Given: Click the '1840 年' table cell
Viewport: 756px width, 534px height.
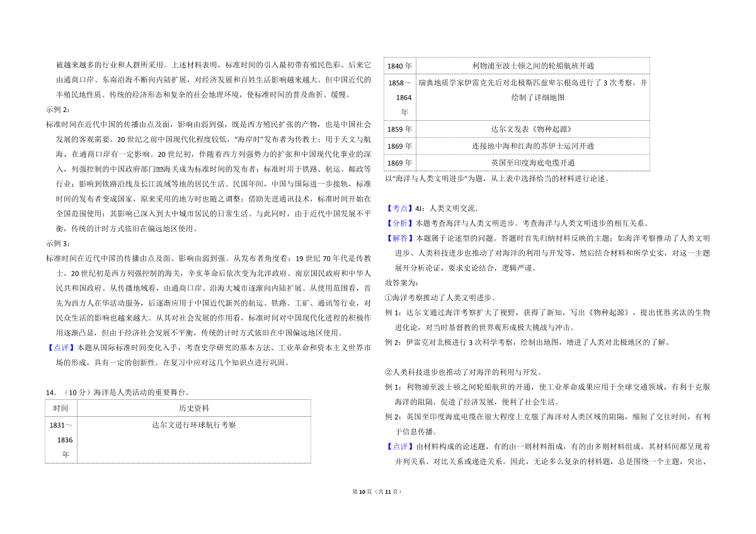Looking at the screenshot, I should click(x=400, y=65).
